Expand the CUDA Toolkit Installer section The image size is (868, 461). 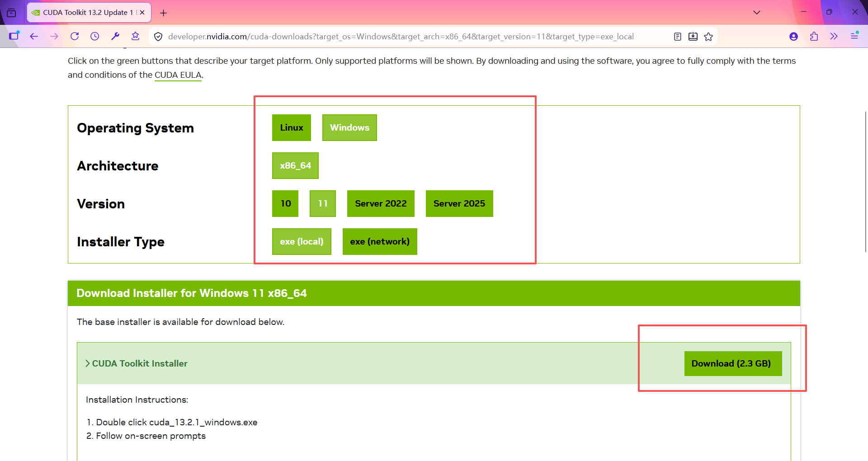(137, 363)
